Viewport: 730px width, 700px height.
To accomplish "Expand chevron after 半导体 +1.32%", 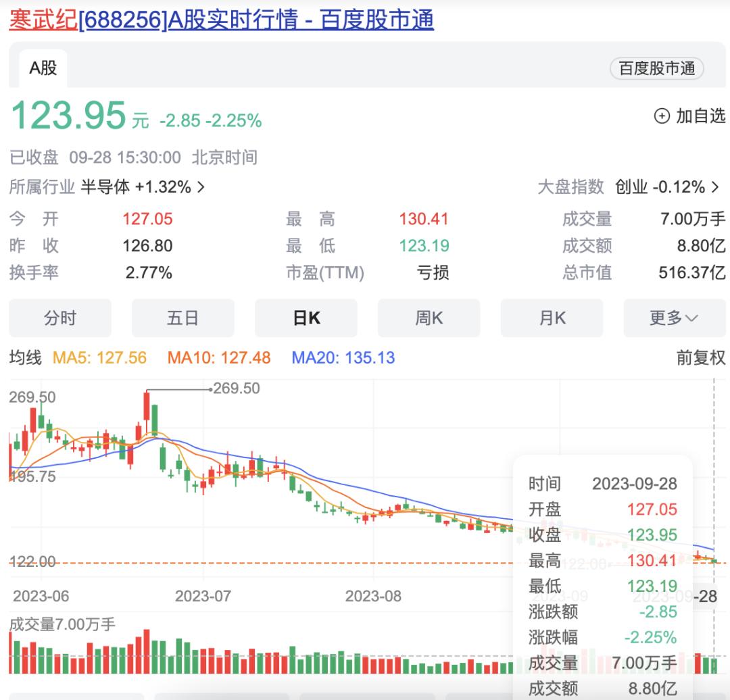I will pyautogui.click(x=201, y=187).
